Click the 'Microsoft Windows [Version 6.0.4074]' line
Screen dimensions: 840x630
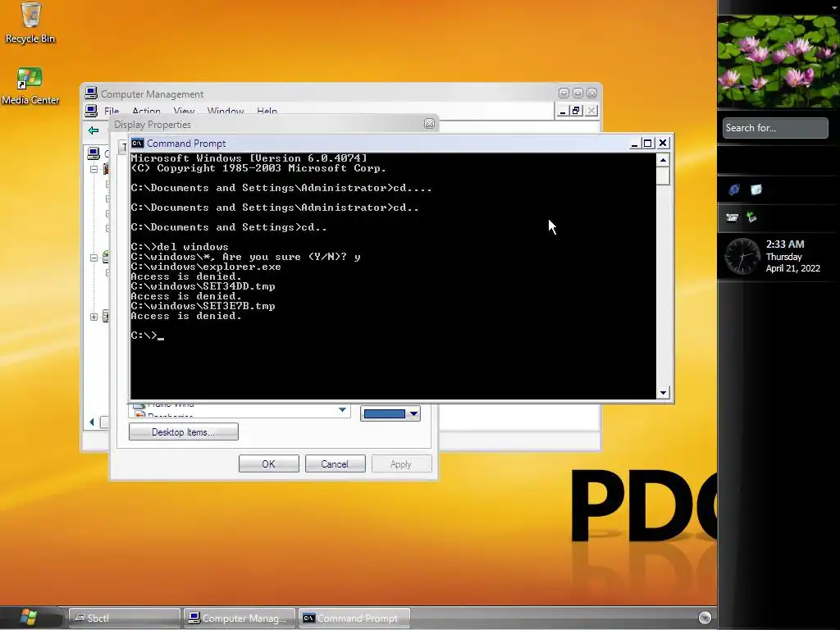coord(249,158)
